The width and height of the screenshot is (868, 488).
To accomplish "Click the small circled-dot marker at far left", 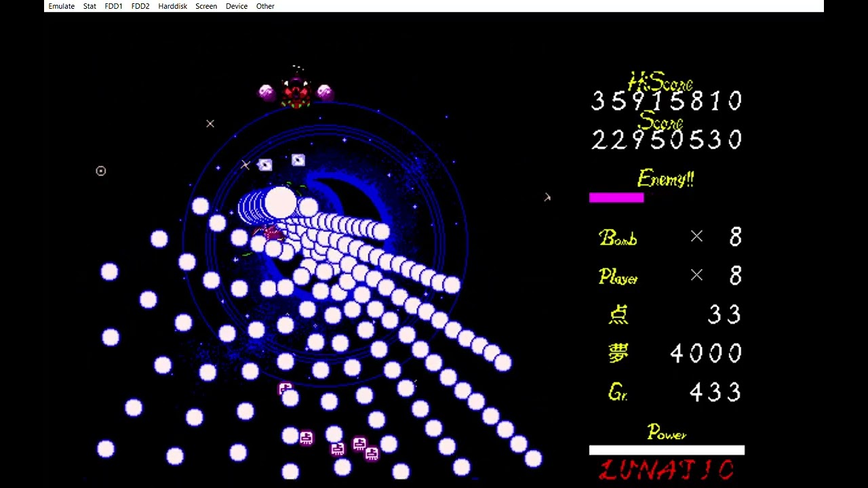I will pos(101,171).
